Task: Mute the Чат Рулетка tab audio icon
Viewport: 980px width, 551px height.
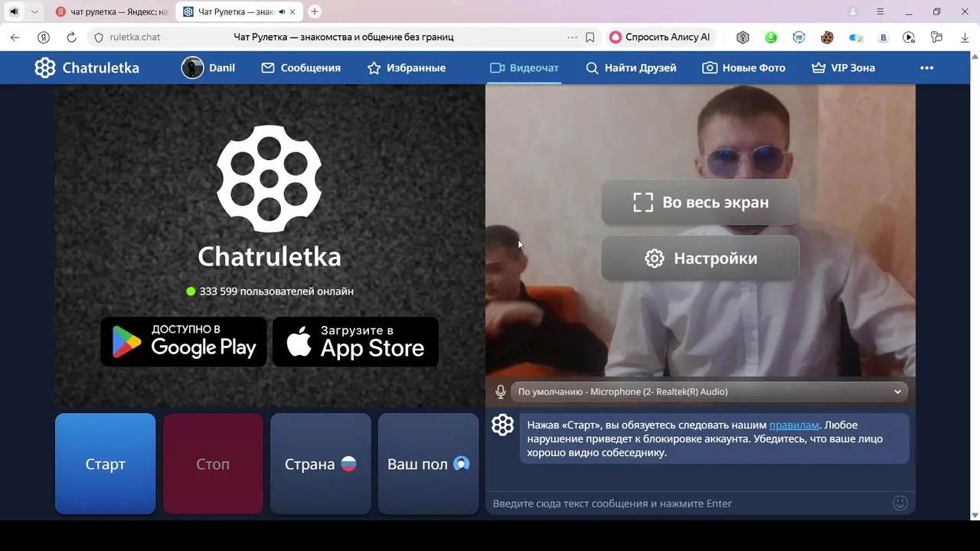Action: tap(283, 11)
